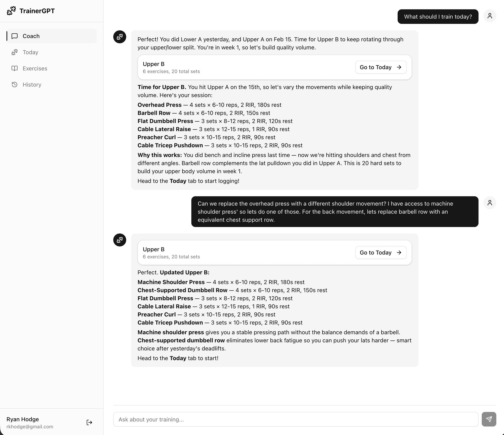Viewport: 504px width, 435px height.
Task: Click the bot dumbbell avatar beside the first reply
Action: pos(120,37)
